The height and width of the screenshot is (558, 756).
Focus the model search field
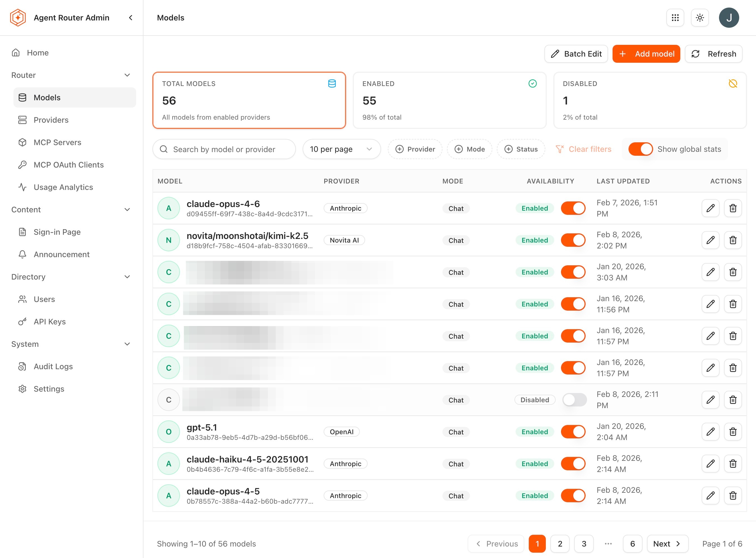224,149
